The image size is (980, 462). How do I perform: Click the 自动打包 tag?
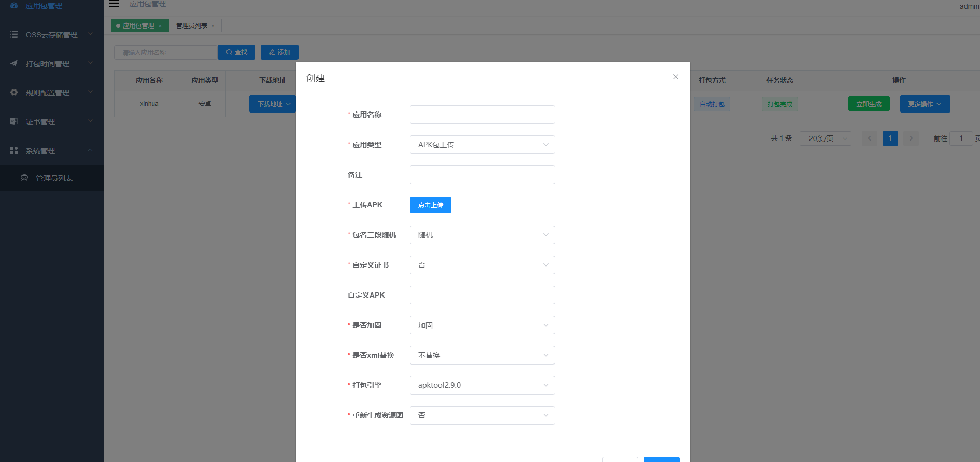[x=712, y=104]
